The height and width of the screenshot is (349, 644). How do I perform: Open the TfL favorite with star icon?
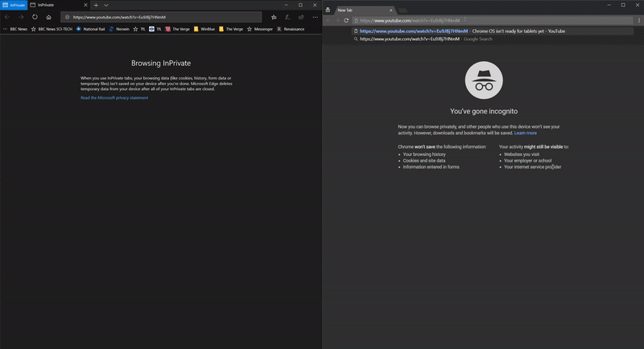coord(139,29)
